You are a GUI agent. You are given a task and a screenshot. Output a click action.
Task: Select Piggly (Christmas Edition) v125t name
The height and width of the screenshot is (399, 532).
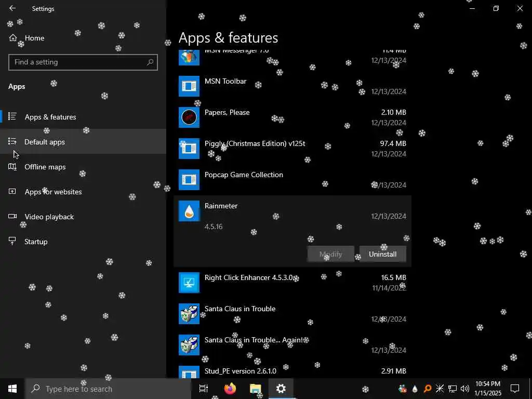coord(255,143)
